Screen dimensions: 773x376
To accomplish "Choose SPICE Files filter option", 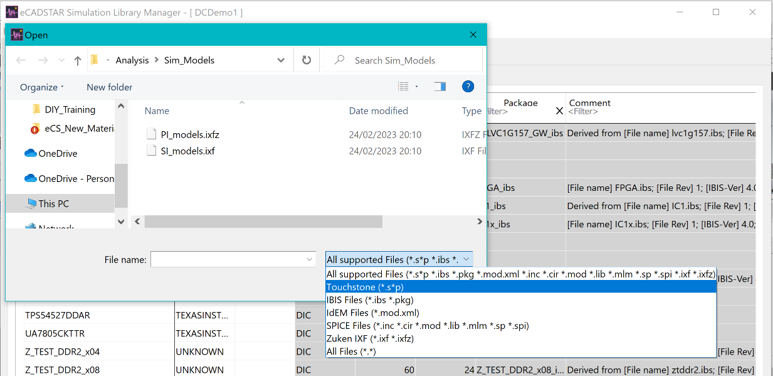I will tap(521, 325).
